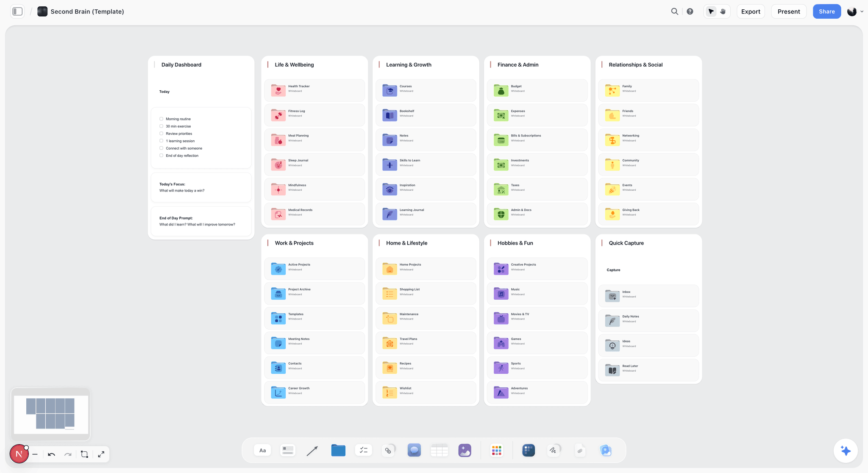Add a table from the toolbar
The height and width of the screenshot is (473, 868).
(x=440, y=450)
